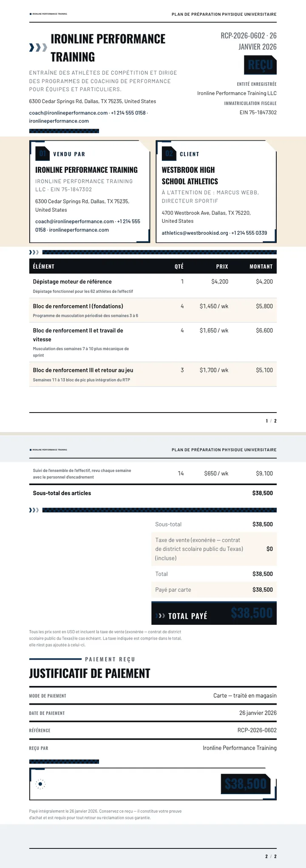
Task: Select the Dépistage moteur de référence row
Action: [x=153, y=286]
